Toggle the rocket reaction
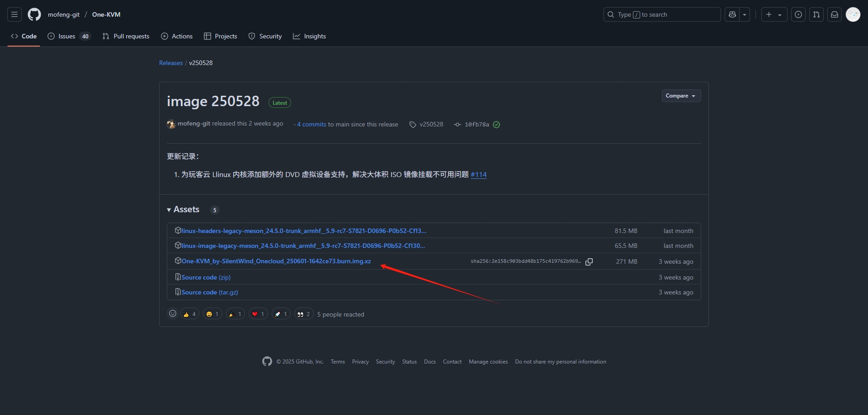 pyautogui.click(x=281, y=314)
